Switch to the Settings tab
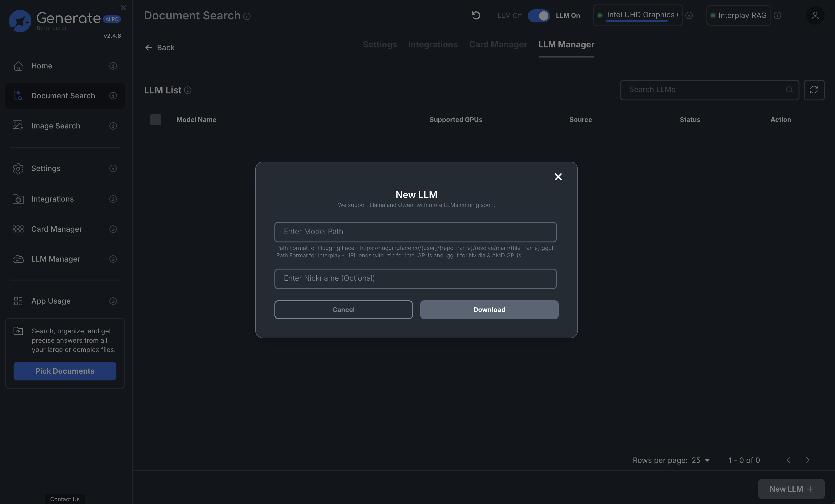This screenshot has width=835, height=504. click(380, 45)
